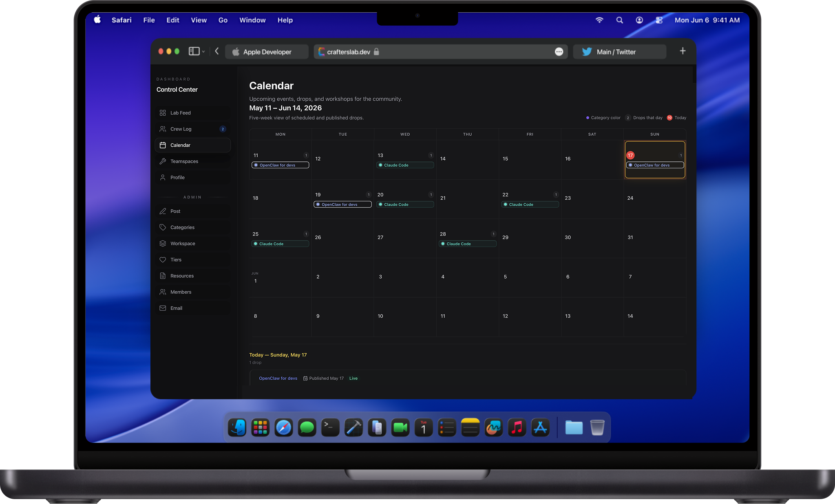Open the Window menu
Screen dimensions: 835x504
point(252,20)
